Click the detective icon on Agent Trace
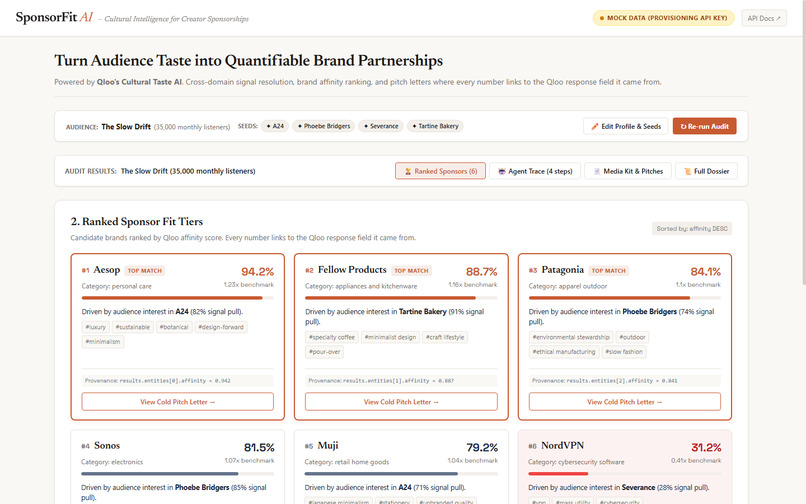The height and width of the screenshot is (504, 806). [502, 171]
